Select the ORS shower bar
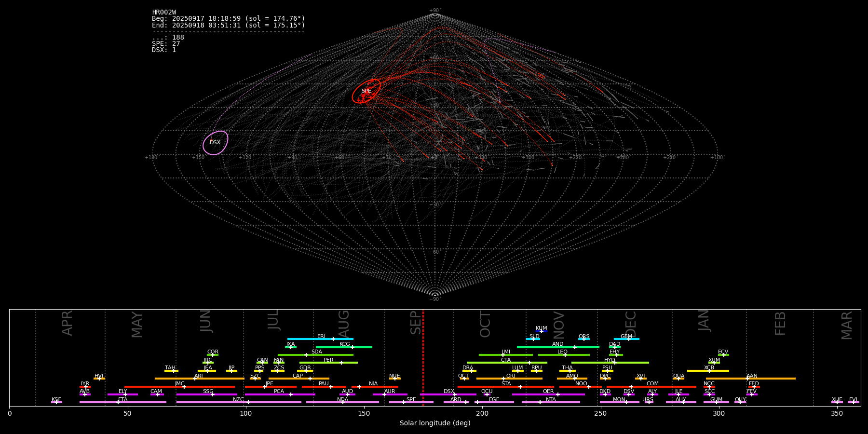The image size is (868, 434). click(x=584, y=339)
